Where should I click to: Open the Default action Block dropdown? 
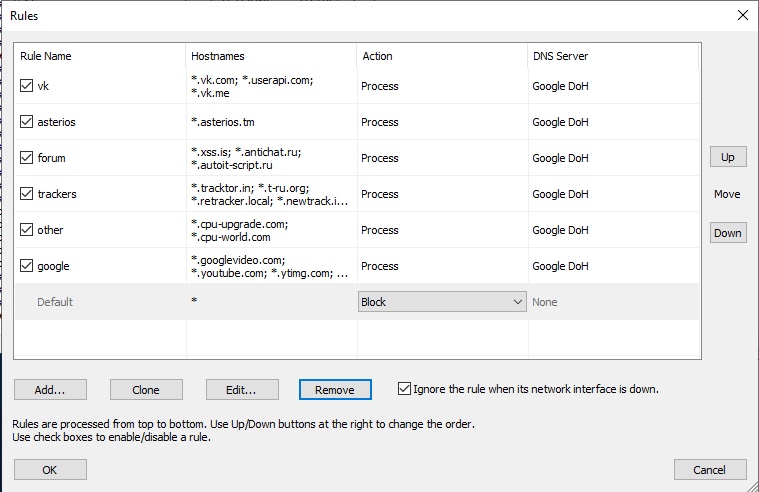click(442, 302)
